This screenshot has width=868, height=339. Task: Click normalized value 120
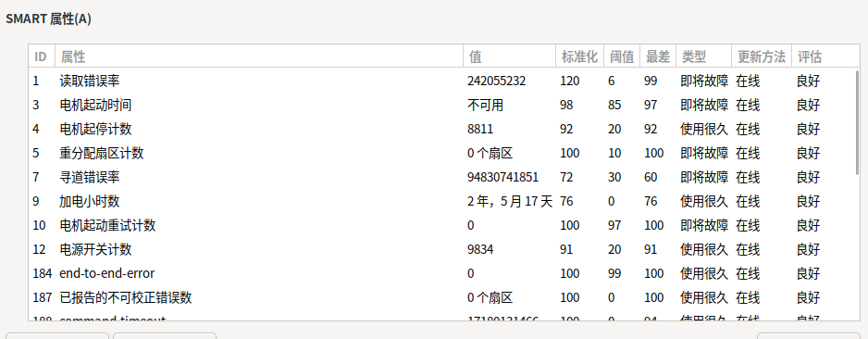(x=570, y=81)
